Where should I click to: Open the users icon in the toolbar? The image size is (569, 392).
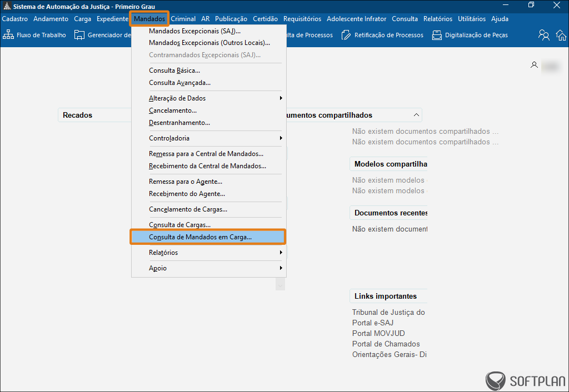[544, 35]
